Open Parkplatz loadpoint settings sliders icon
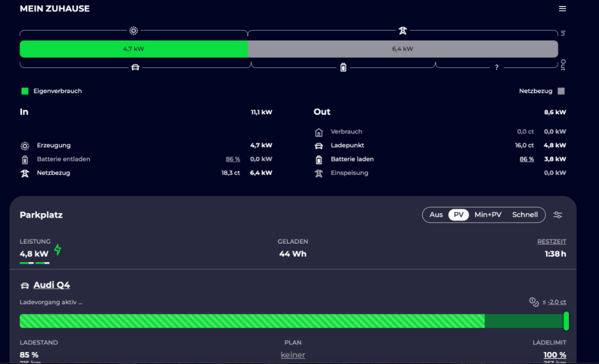The height and width of the screenshot is (364, 599). point(558,215)
